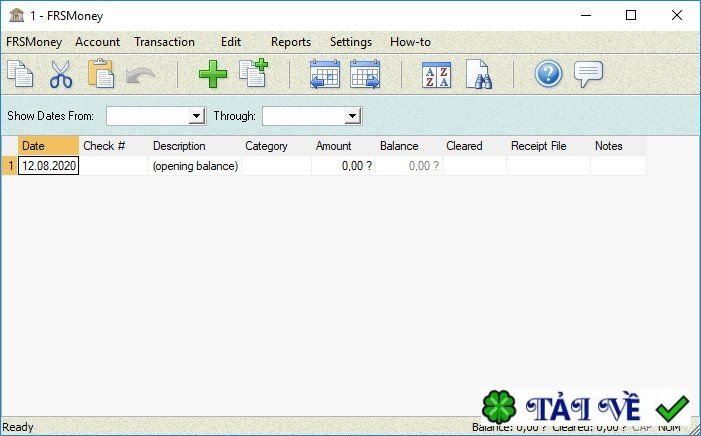The width and height of the screenshot is (701, 436).
Task: Duplicate transaction with copy-plus icon
Action: click(253, 73)
